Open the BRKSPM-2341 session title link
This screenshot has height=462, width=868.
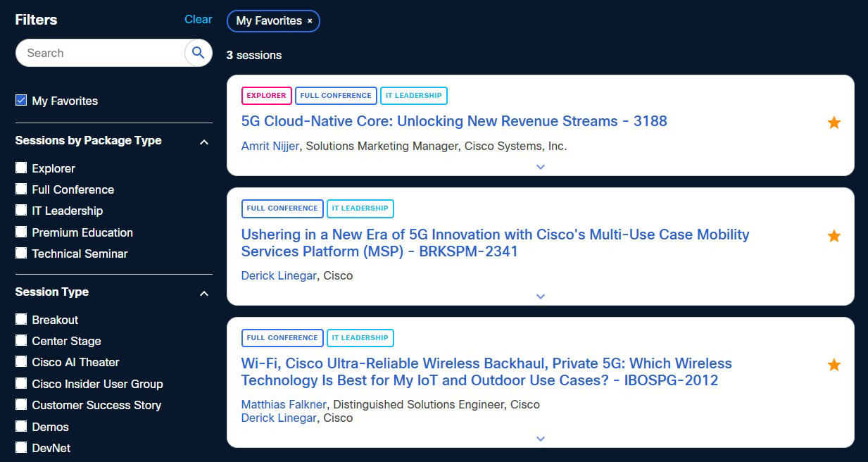(x=496, y=243)
